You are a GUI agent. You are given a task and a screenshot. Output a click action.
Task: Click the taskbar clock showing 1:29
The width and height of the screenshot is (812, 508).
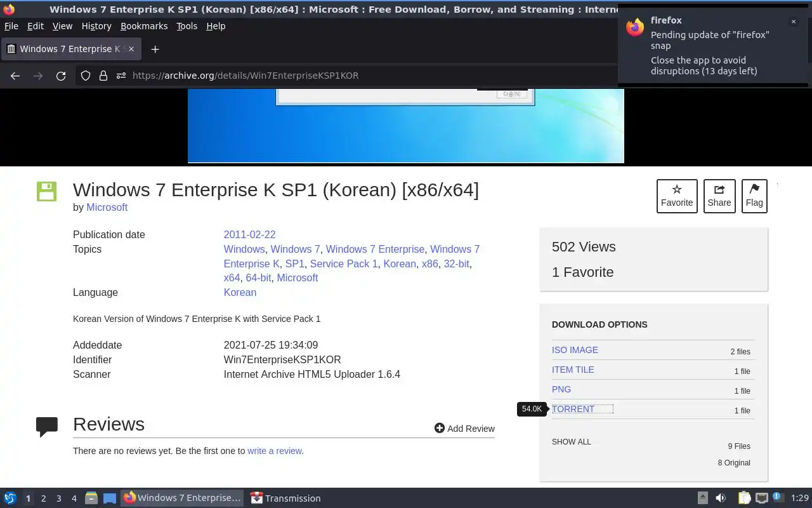pyautogui.click(x=800, y=498)
